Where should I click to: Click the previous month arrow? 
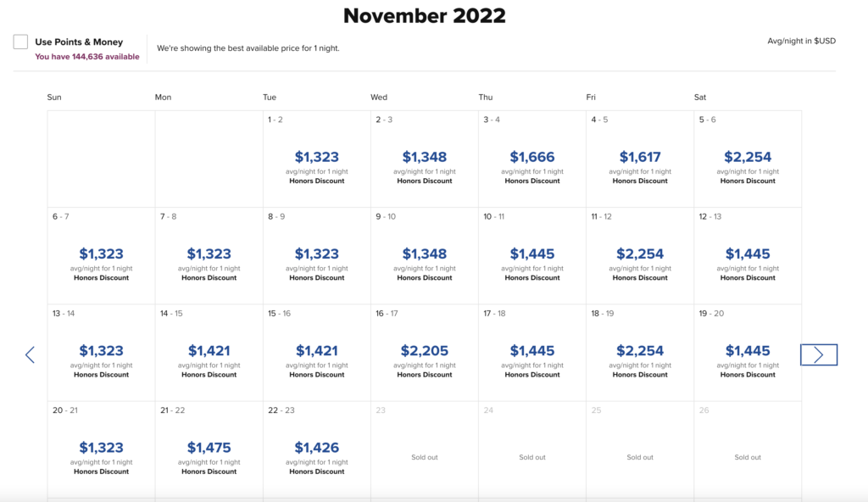click(x=31, y=354)
